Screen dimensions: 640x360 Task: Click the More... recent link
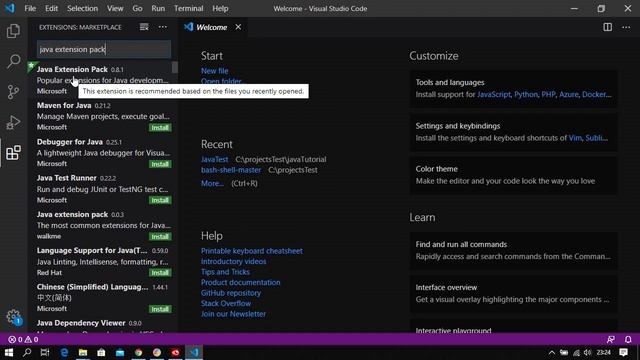coord(212,183)
